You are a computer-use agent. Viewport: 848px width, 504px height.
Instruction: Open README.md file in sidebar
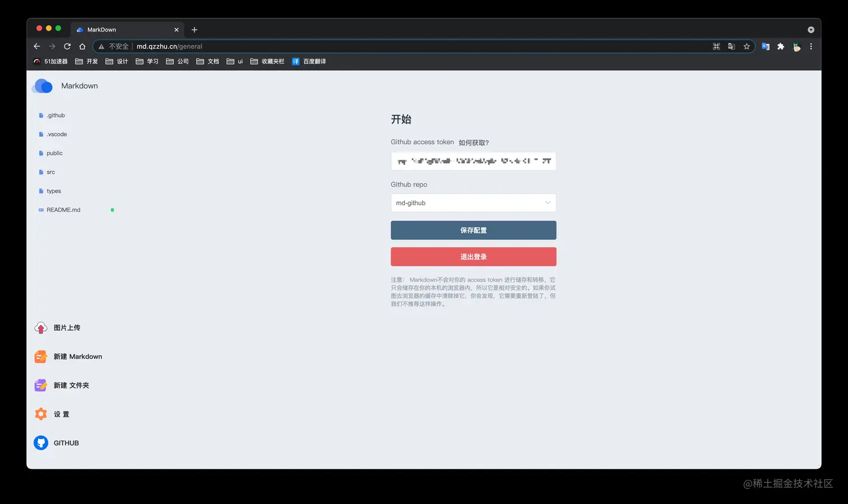pos(63,210)
